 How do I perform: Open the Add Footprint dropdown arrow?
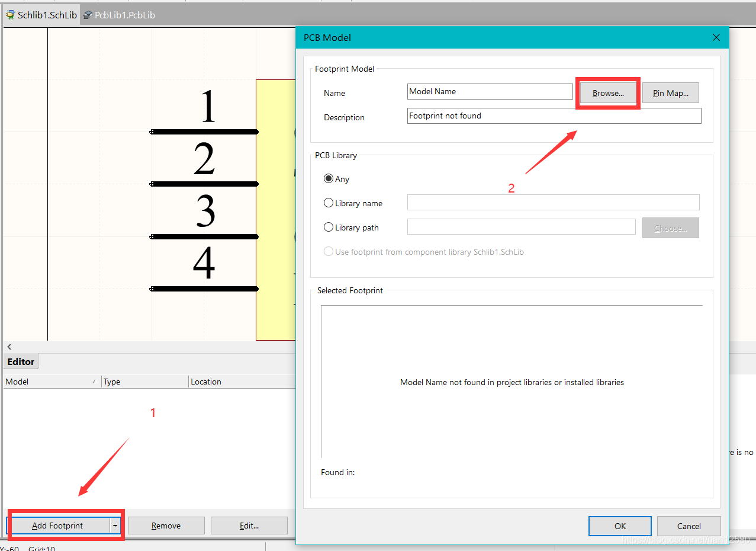pos(115,526)
